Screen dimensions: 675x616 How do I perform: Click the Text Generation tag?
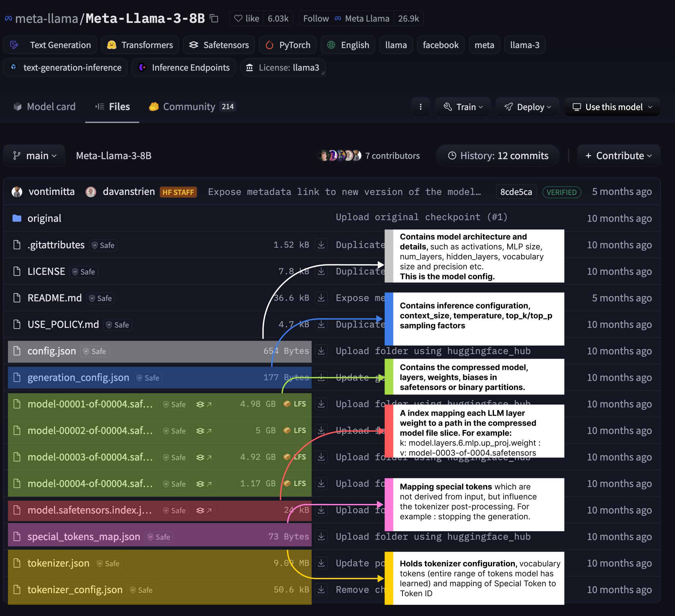(50, 45)
